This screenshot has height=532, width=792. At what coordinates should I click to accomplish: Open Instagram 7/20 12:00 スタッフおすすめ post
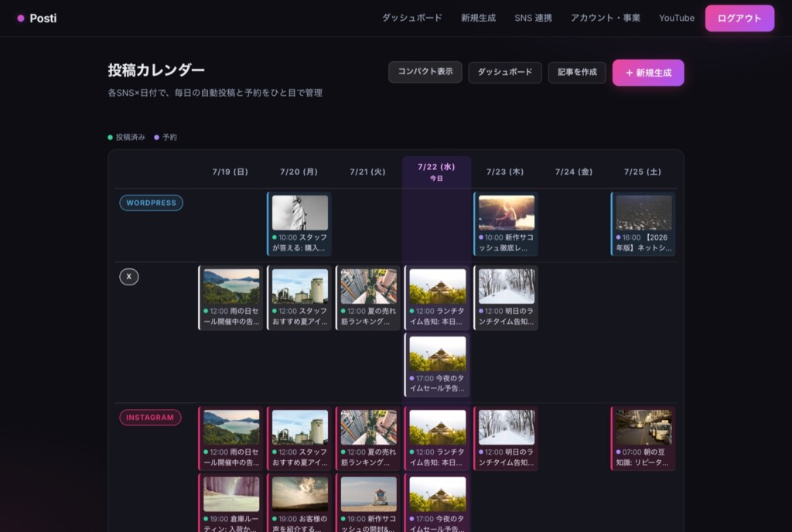(299, 438)
